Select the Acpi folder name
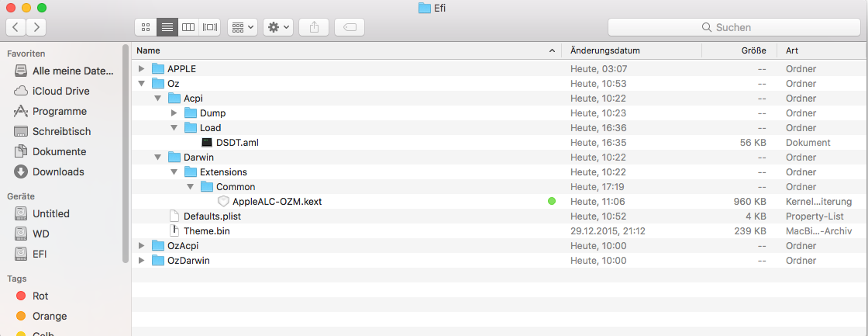Viewport: 868px width, 336px height. (194, 98)
